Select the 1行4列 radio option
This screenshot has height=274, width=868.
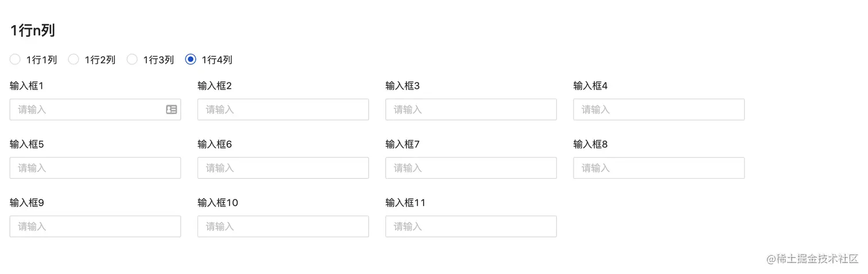pos(191,59)
